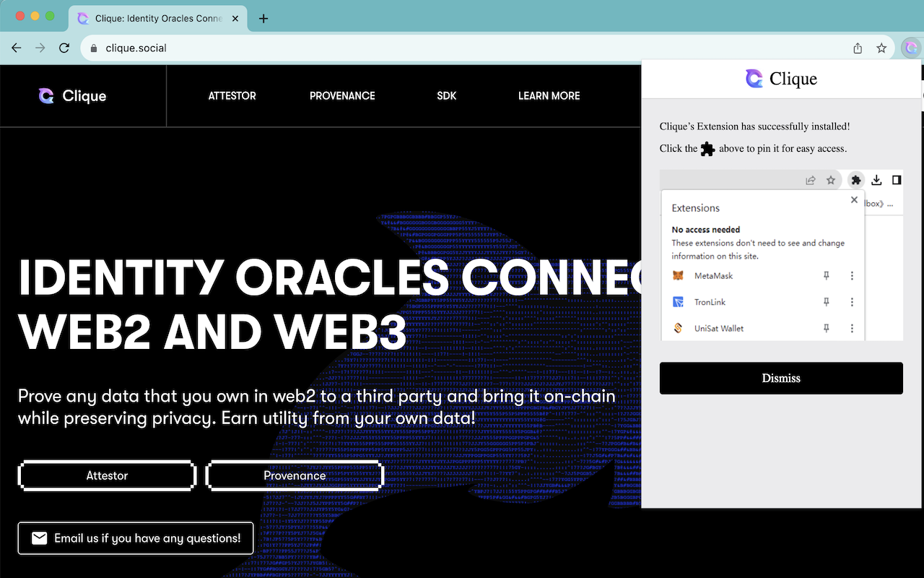Click the TronLink extension icon
The width and height of the screenshot is (924, 578).
(677, 301)
